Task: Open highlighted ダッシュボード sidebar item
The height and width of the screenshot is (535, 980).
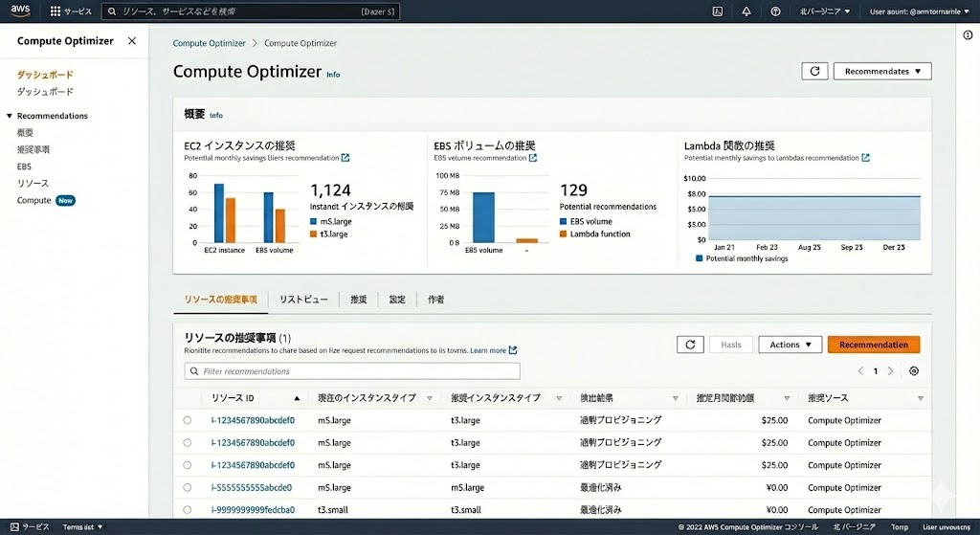Action: point(45,75)
